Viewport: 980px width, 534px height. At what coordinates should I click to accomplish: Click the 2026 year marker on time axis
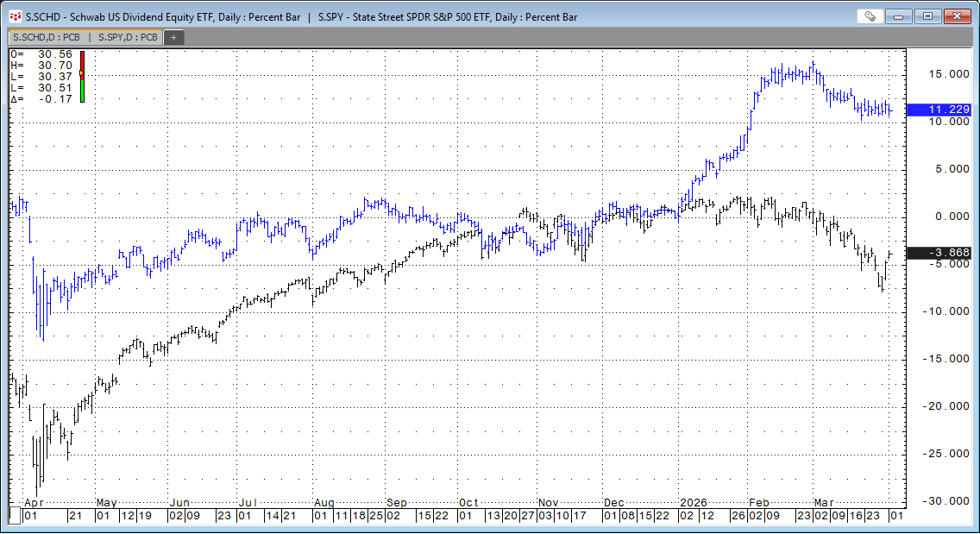(693, 502)
